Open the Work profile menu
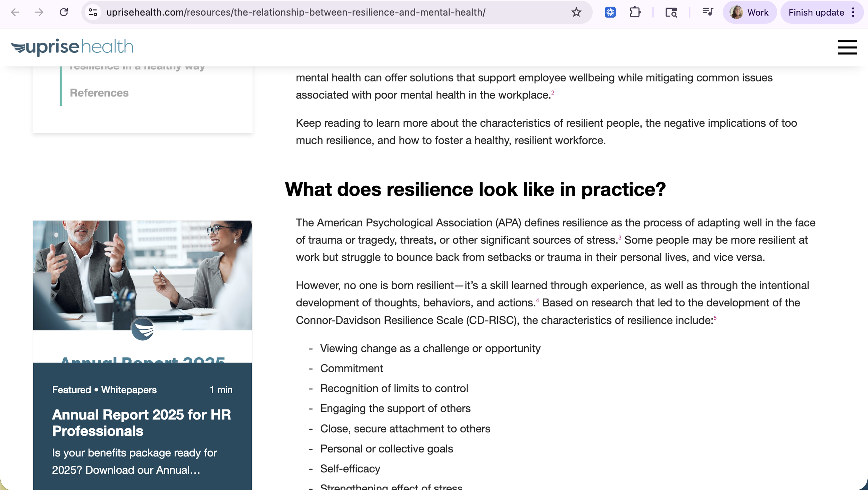The image size is (868, 490). 750,12
